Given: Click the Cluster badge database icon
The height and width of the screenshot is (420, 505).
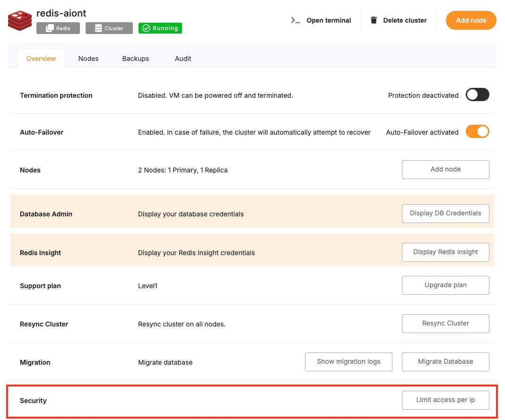Looking at the screenshot, I should (x=98, y=28).
